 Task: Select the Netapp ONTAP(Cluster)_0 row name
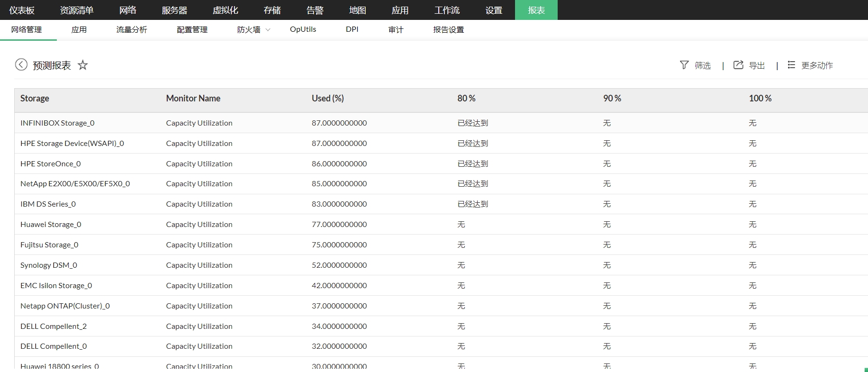65,306
